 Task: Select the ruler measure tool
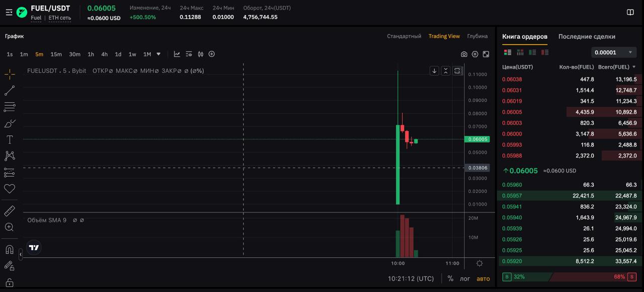(x=10, y=211)
